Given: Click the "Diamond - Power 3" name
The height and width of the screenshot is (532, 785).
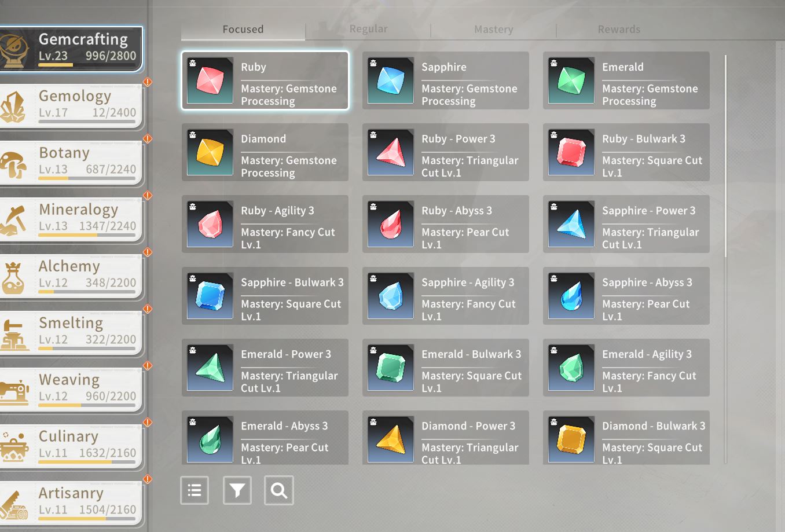Looking at the screenshot, I should coord(468,426).
